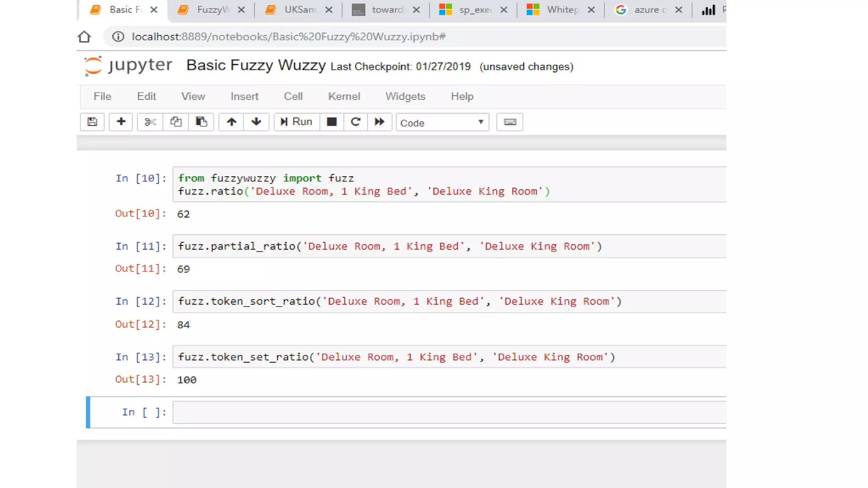Click the unsaved changes status text
This screenshot has height=488, width=868.
coord(526,67)
